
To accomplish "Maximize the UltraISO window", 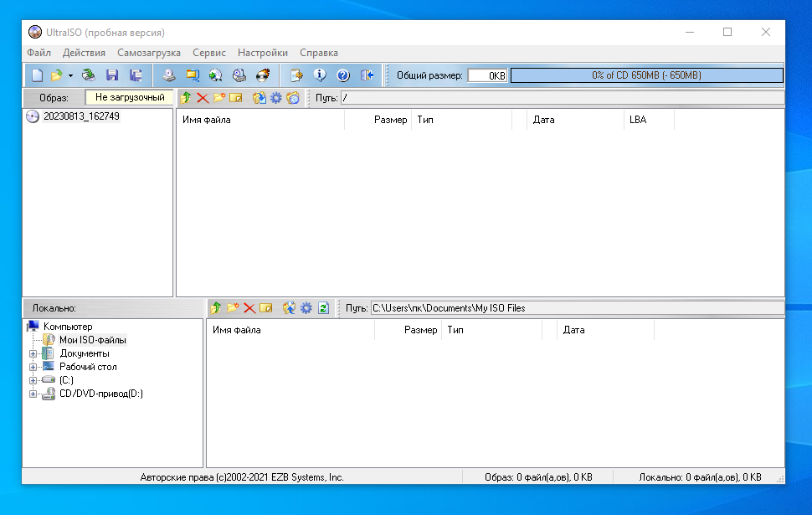I will pos(727,32).
